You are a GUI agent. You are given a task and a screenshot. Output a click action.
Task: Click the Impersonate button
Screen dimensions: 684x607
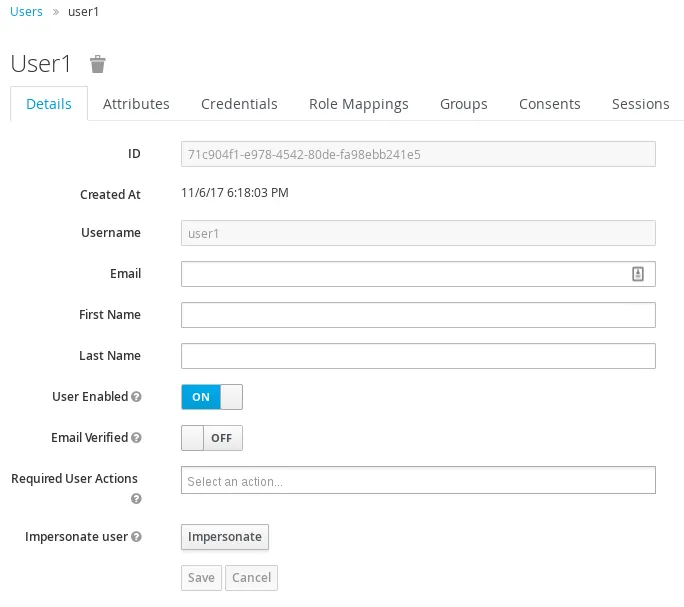225,537
